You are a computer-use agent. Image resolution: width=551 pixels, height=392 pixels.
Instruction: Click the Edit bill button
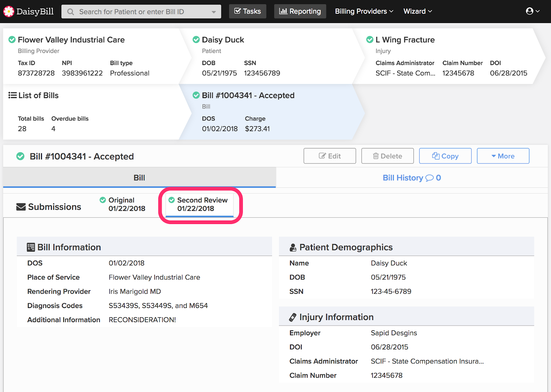[x=330, y=156]
